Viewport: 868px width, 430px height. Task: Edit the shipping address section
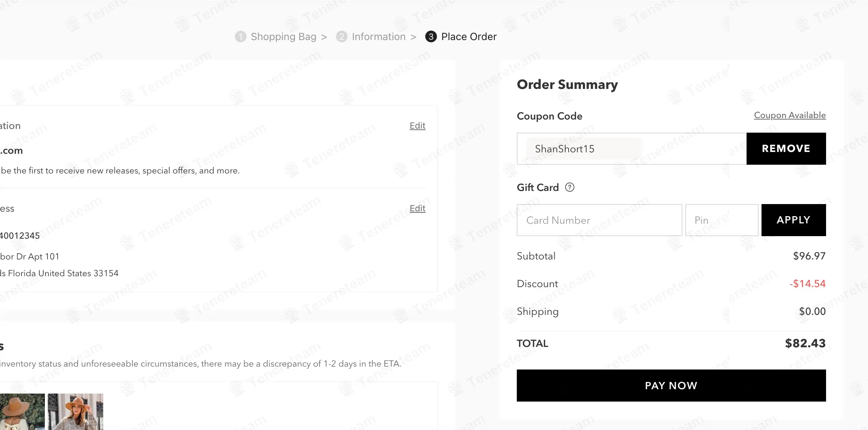tap(417, 208)
